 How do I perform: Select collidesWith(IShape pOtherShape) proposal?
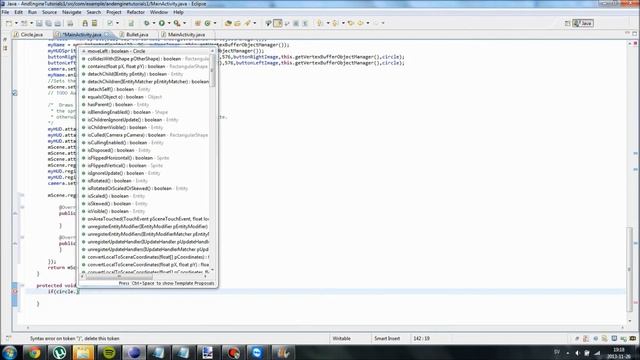point(144,59)
